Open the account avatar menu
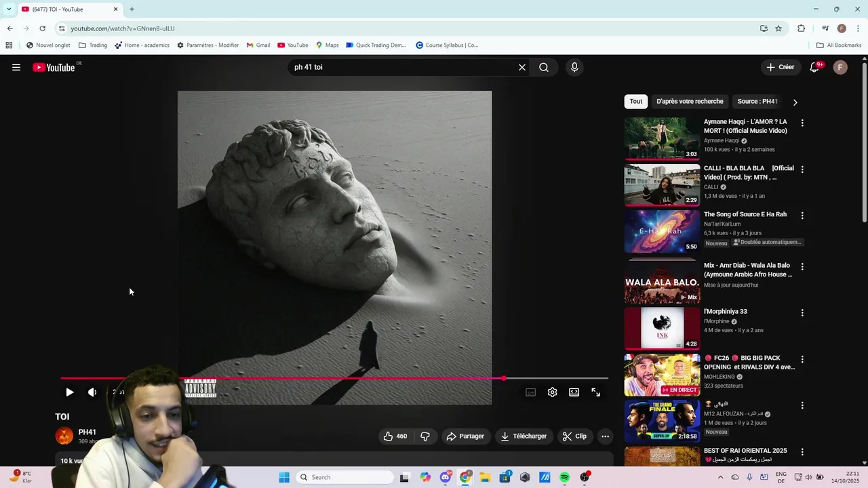Screen dimensions: 868x488 pos(840,67)
